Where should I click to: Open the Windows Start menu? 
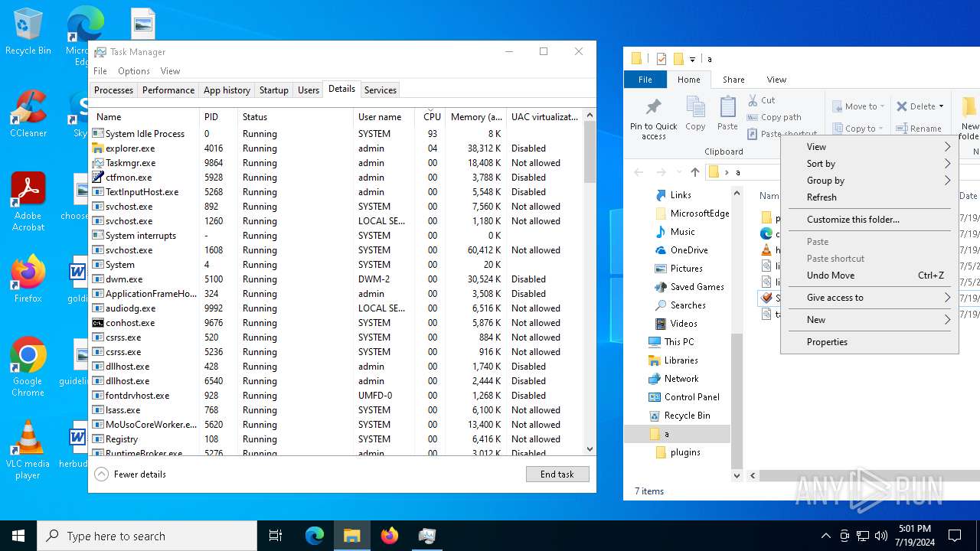(x=18, y=536)
